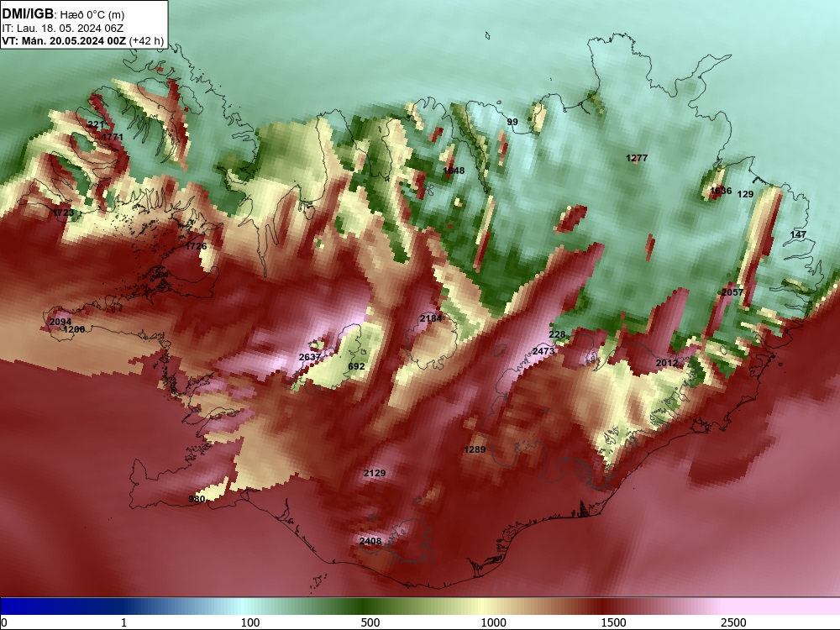Pick the 2637 height label
Screen dimensions: 840x630
click(310, 357)
